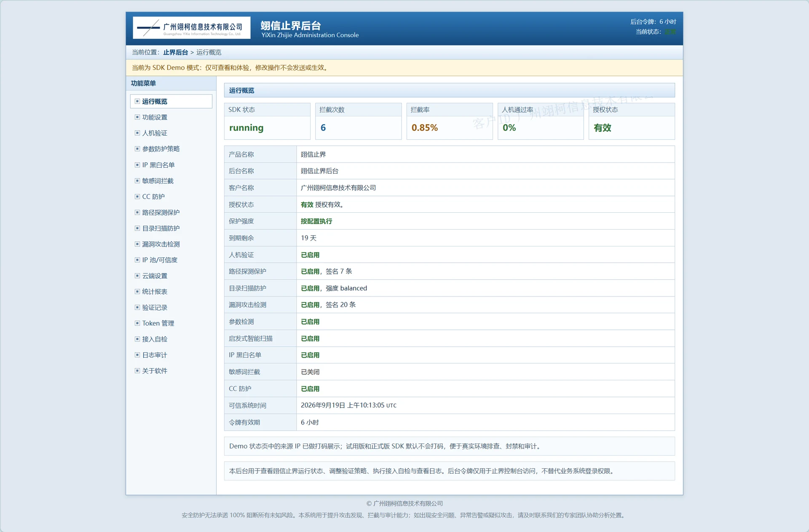Click bullet icon beside Token 管理
809x532 pixels.
tap(137, 323)
